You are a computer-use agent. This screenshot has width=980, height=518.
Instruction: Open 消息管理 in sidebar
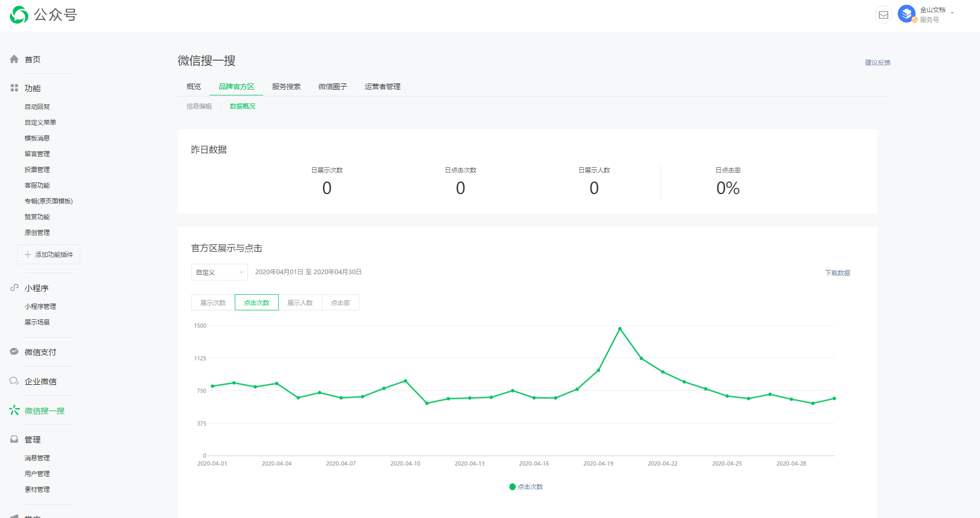point(37,458)
